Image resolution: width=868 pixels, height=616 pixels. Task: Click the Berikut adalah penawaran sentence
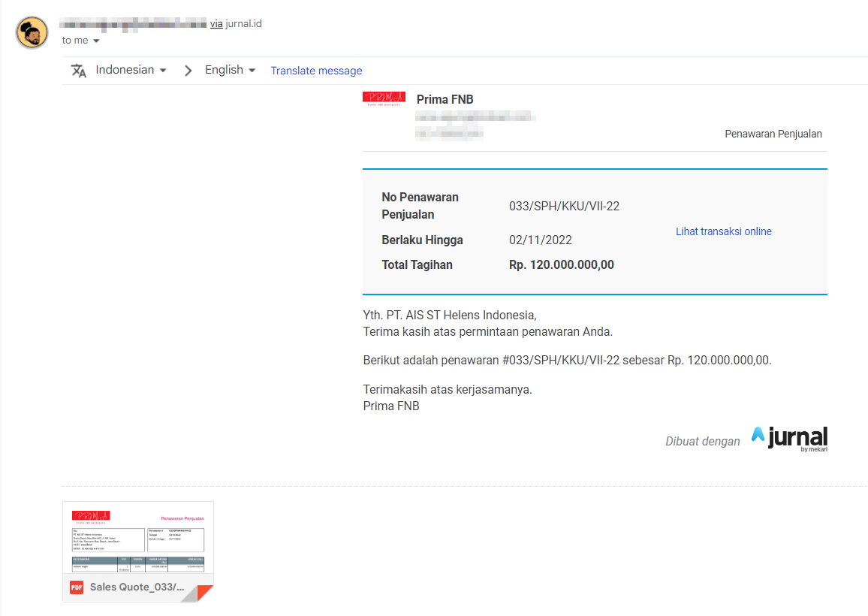568,360
